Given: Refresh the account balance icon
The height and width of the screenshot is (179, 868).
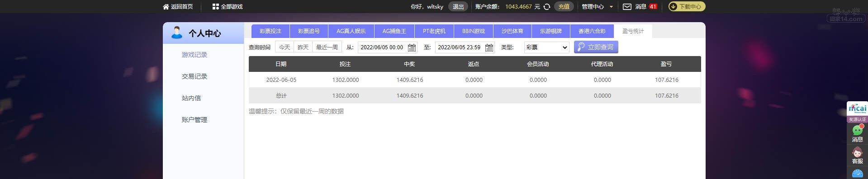Looking at the screenshot, I should click(547, 7).
